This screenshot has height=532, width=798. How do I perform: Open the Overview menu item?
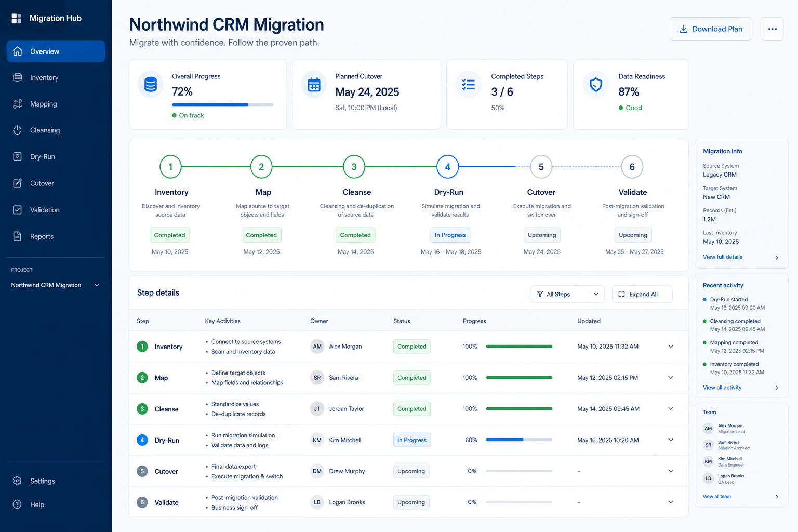pyautogui.click(x=56, y=51)
